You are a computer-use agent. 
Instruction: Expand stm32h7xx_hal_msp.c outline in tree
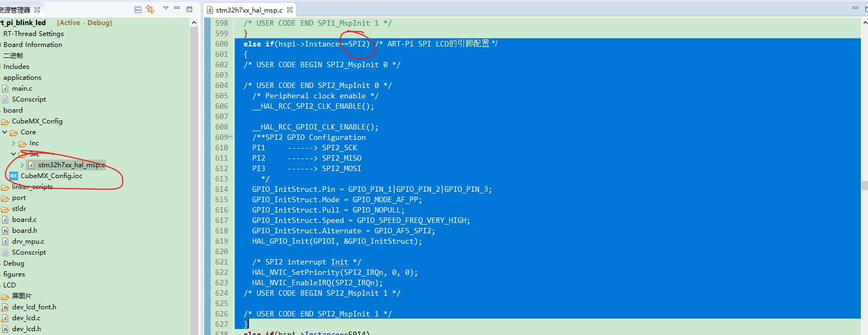tap(22, 165)
